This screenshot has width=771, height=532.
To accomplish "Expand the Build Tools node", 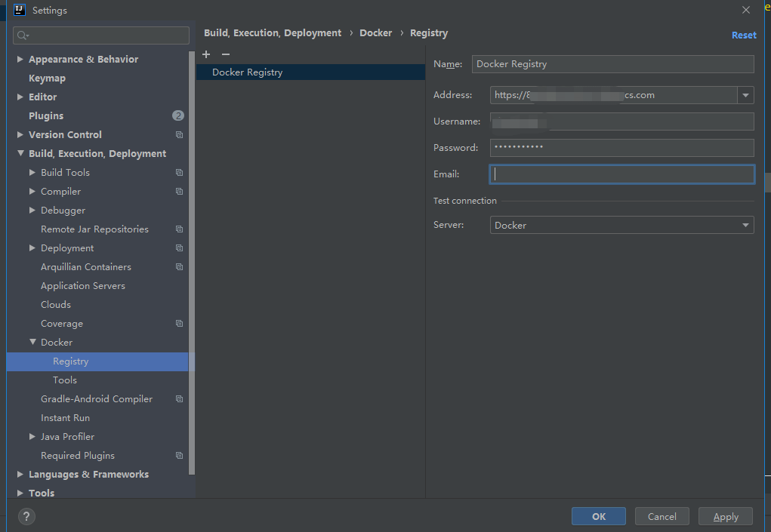I will click(x=32, y=172).
